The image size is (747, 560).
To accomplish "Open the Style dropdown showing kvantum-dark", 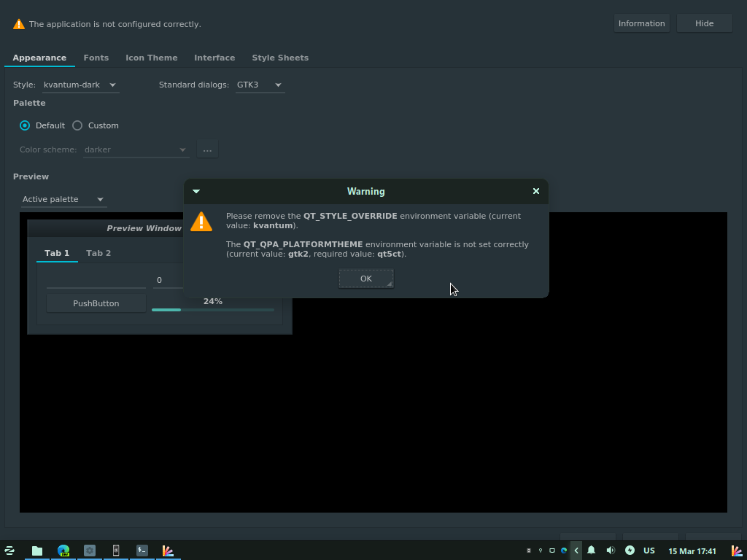I will (x=80, y=85).
